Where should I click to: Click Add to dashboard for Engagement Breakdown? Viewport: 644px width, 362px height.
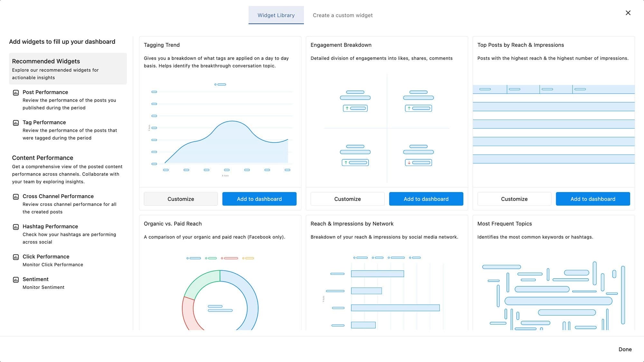click(x=426, y=199)
